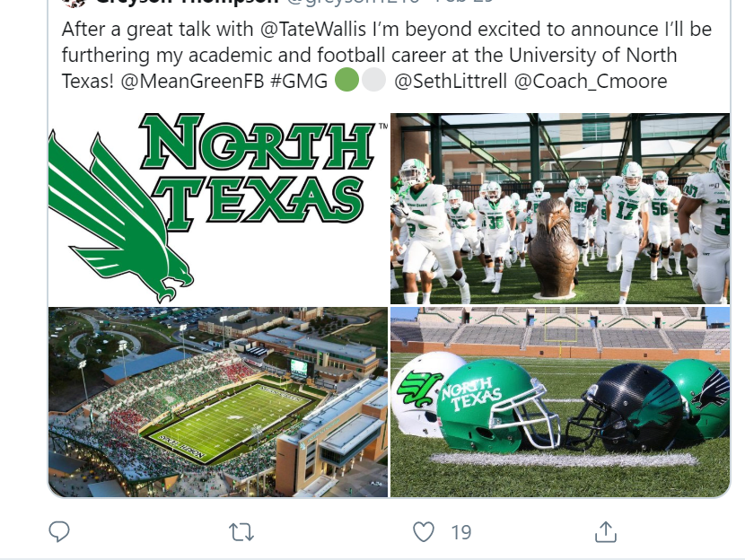Open the players running photo

[560, 208]
